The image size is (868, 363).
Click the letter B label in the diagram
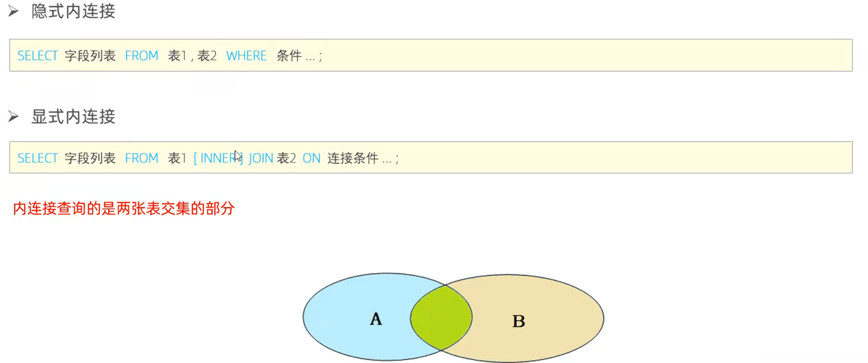519,321
